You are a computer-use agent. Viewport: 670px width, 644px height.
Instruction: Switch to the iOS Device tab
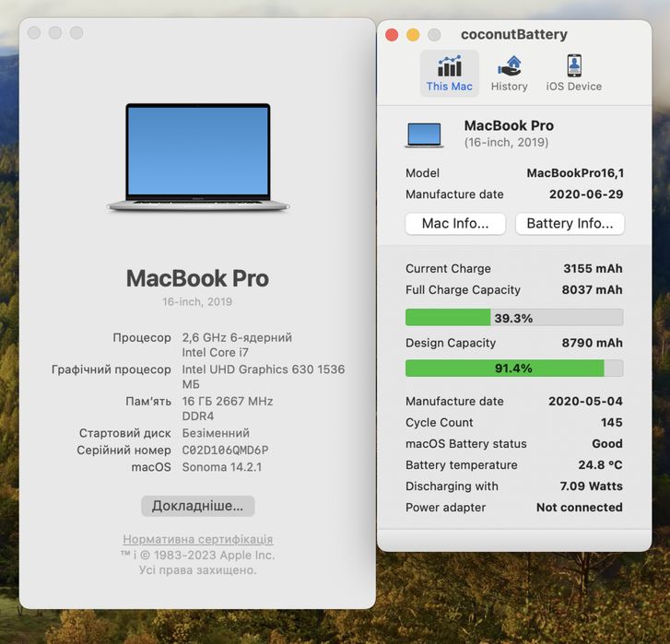pyautogui.click(x=573, y=73)
